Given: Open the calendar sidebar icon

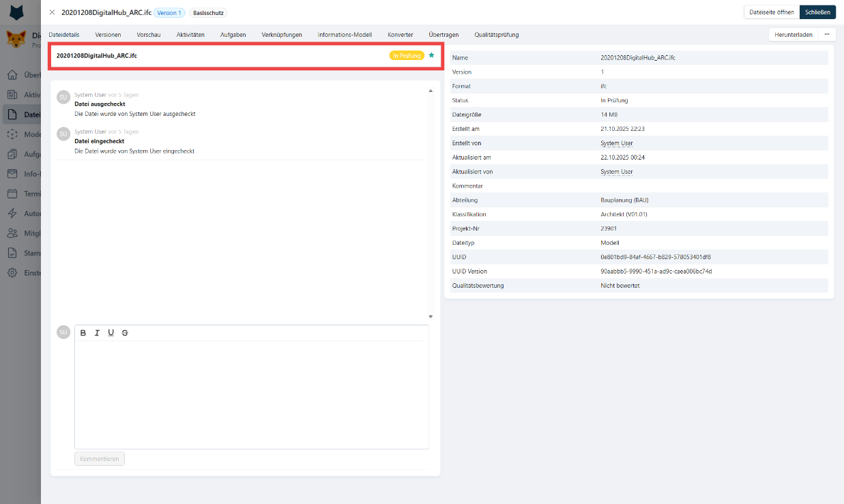Looking at the screenshot, I should pos(12,194).
